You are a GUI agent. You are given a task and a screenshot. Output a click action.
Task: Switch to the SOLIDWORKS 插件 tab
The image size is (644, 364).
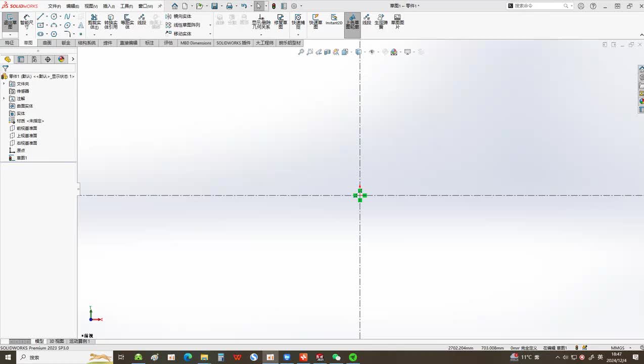click(234, 43)
